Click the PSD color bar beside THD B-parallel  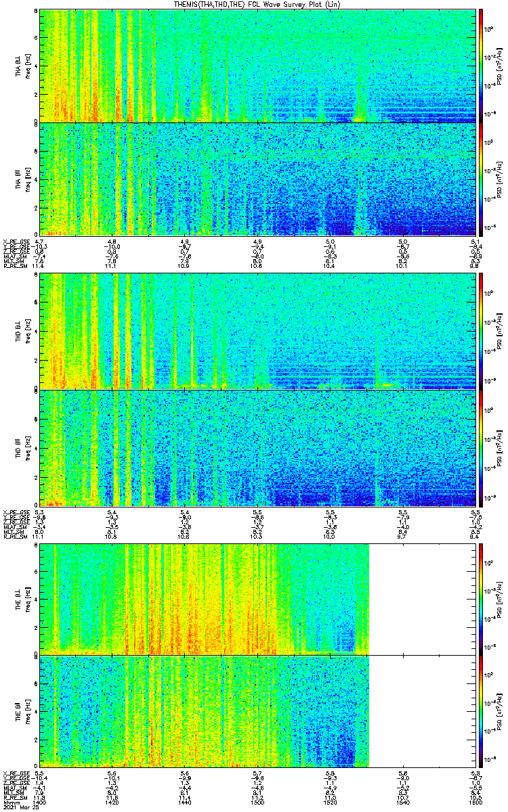(481, 448)
